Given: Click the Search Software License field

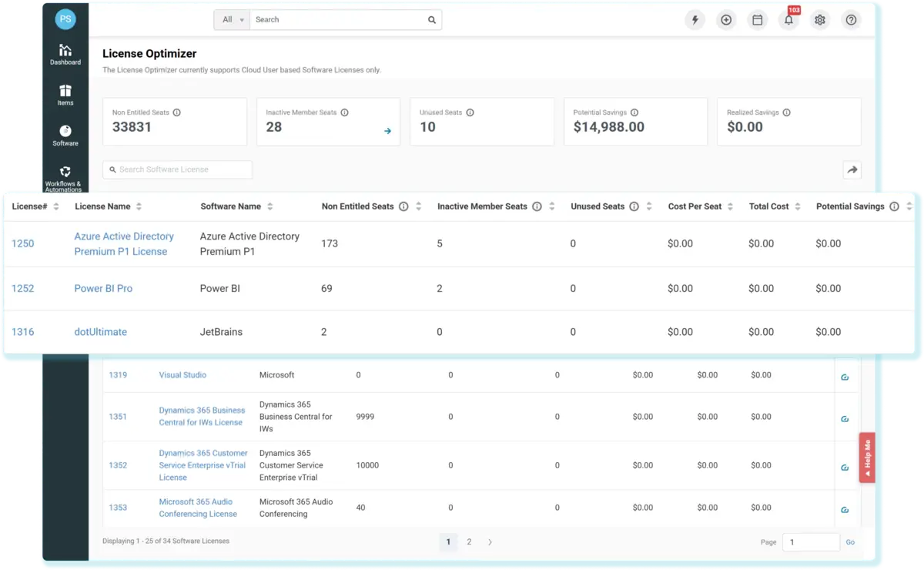Looking at the screenshot, I should pos(178,169).
